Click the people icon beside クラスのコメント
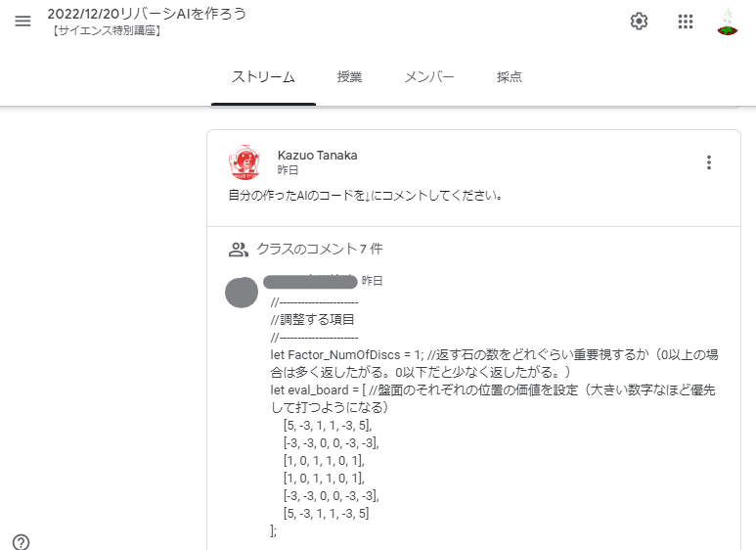This screenshot has height=550, width=756. (x=238, y=250)
